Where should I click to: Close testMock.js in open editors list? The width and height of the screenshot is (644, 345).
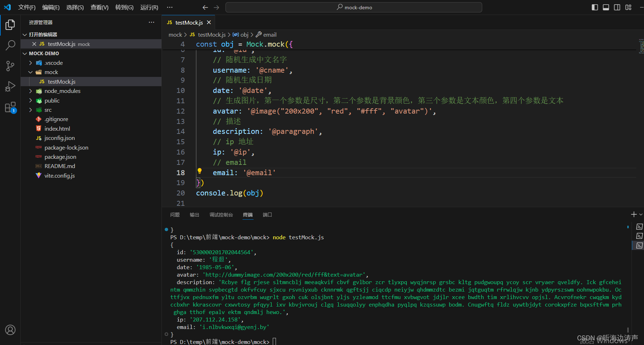pyautogui.click(x=34, y=44)
